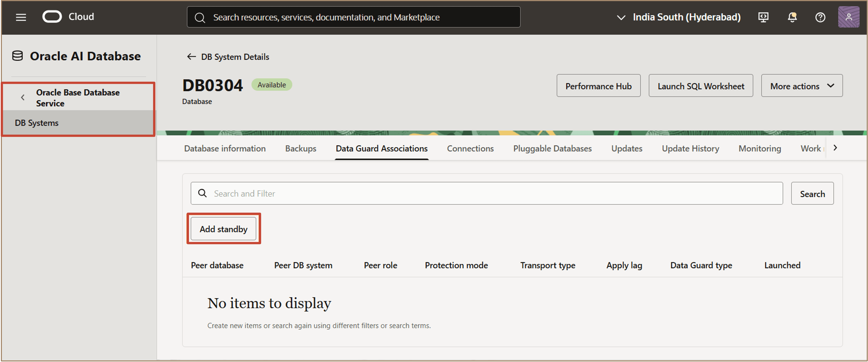Click the Oracle Cloud logo

pos(52,17)
